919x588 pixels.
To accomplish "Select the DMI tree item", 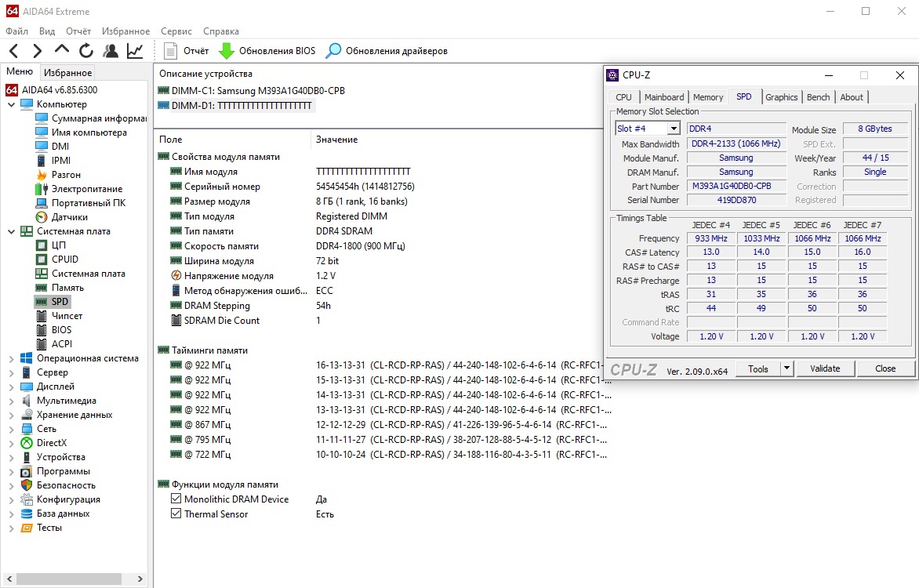I will coord(53,147).
